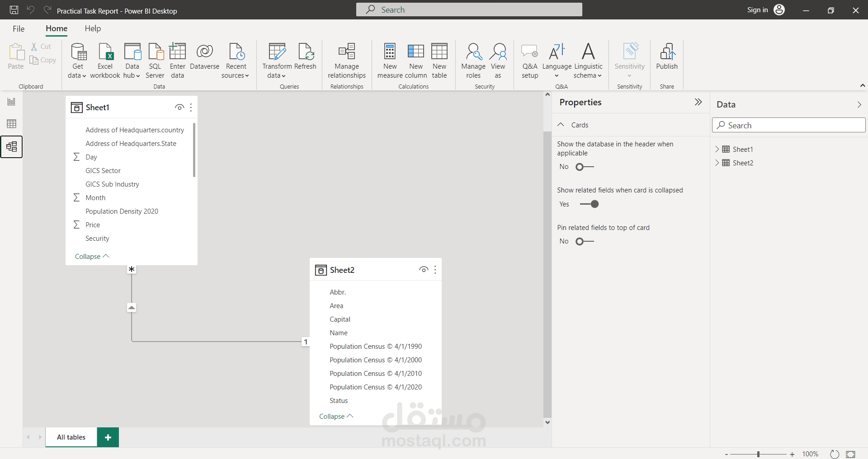868x459 pixels.
Task: Select the All tables layout tab
Action: (x=71, y=437)
